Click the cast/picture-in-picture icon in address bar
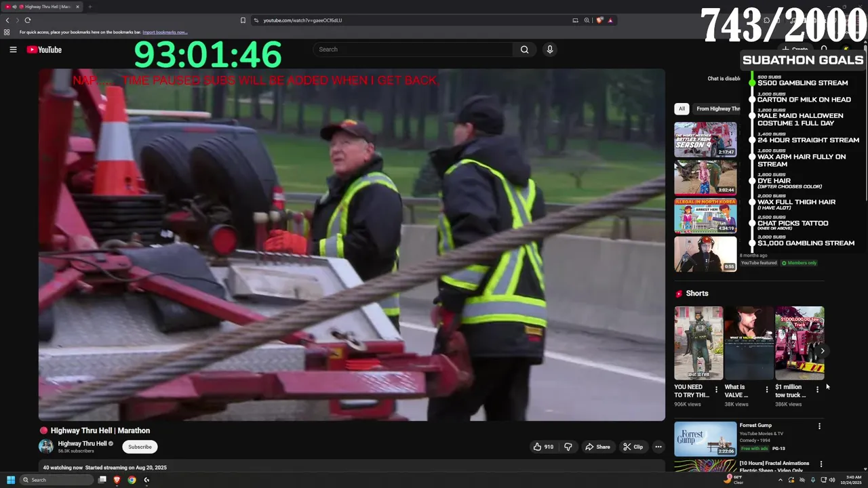868x488 pixels. click(575, 20)
